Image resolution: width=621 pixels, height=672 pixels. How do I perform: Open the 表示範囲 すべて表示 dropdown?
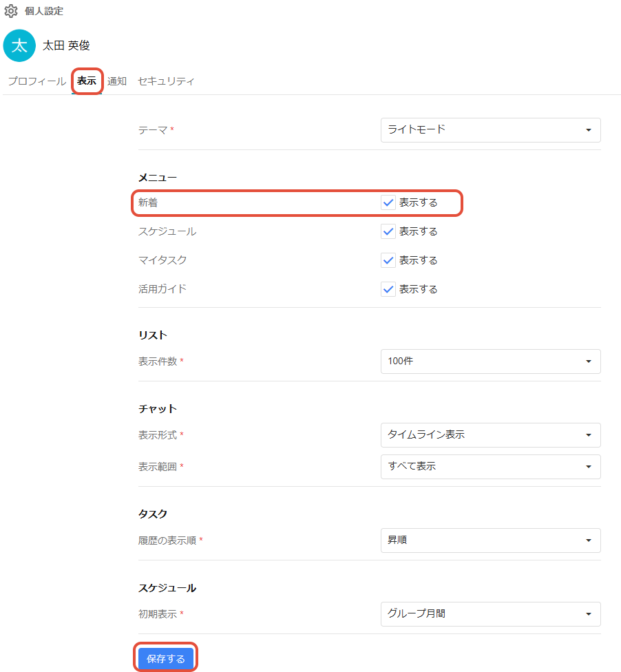click(490, 467)
